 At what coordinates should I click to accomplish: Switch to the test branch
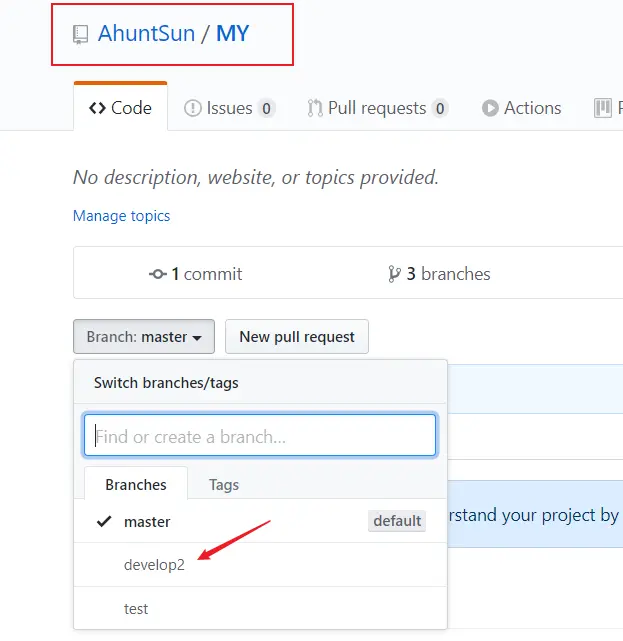pos(260,609)
